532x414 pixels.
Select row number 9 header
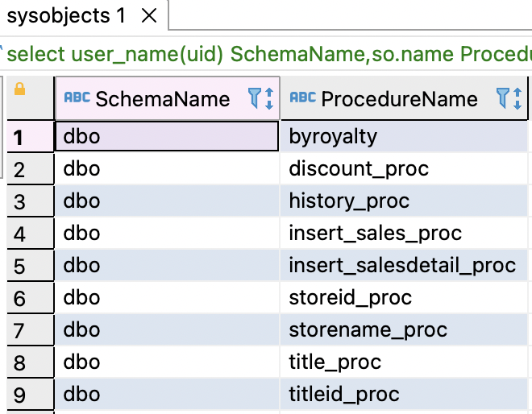(20, 395)
